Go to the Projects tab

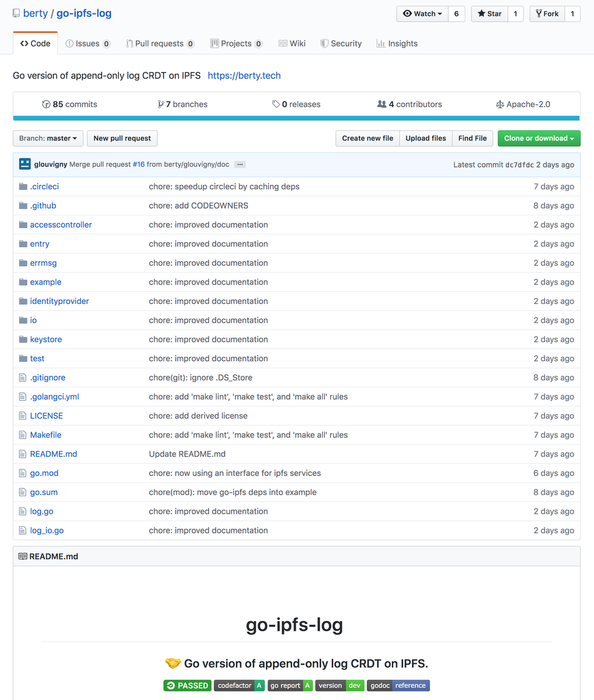point(236,43)
